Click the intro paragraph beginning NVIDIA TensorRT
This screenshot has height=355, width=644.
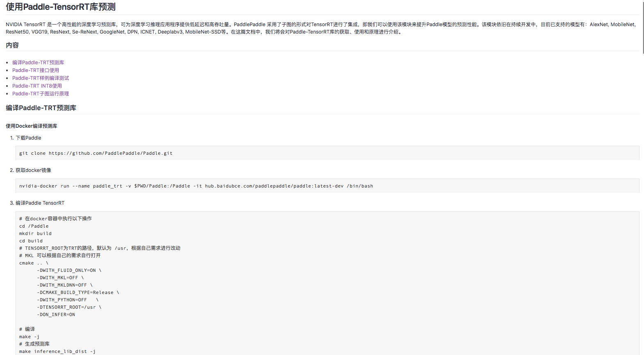pyautogui.click(x=321, y=28)
